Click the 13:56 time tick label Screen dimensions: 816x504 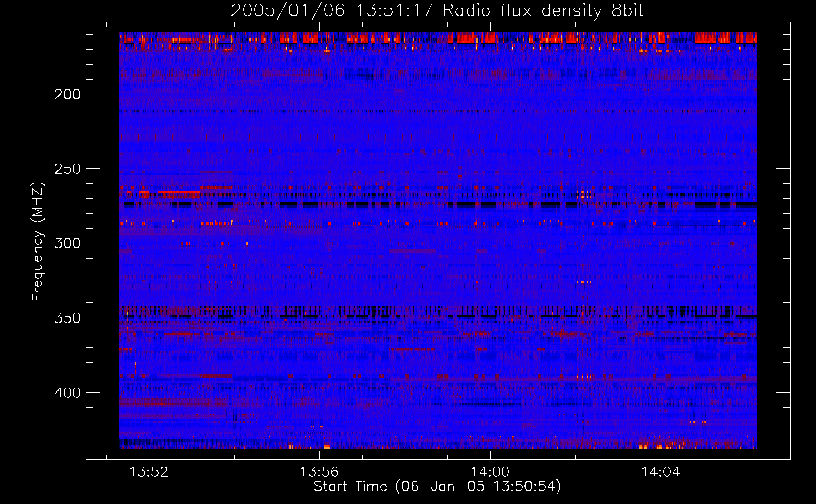319,472
